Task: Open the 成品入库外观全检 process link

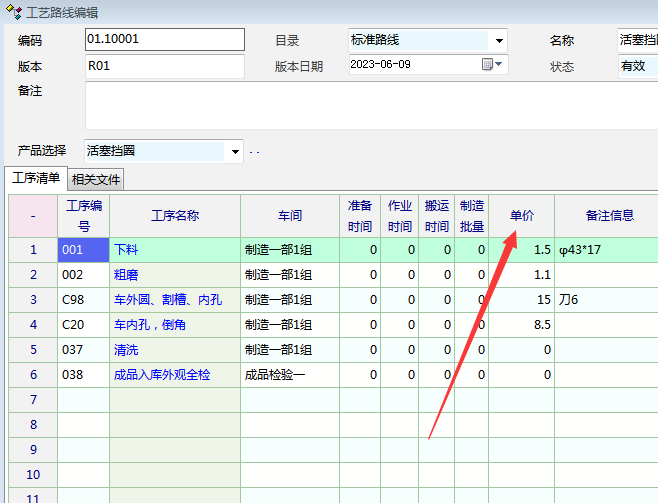Action: point(162,375)
